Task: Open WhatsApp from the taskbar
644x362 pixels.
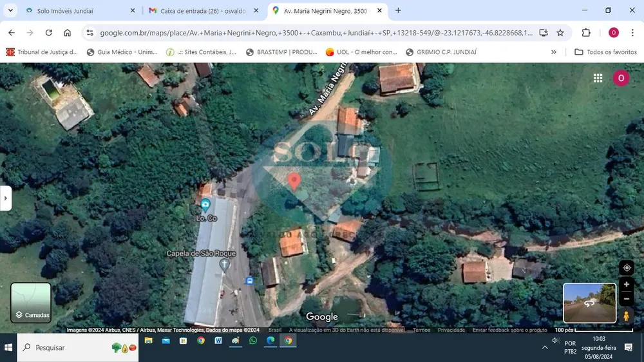Action: coord(253,341)
